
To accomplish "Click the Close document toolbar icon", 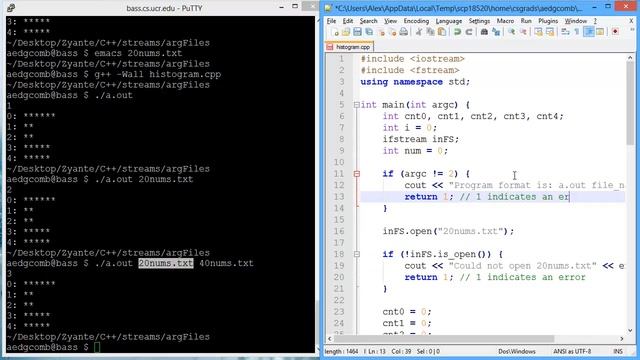I will point(382,32).
